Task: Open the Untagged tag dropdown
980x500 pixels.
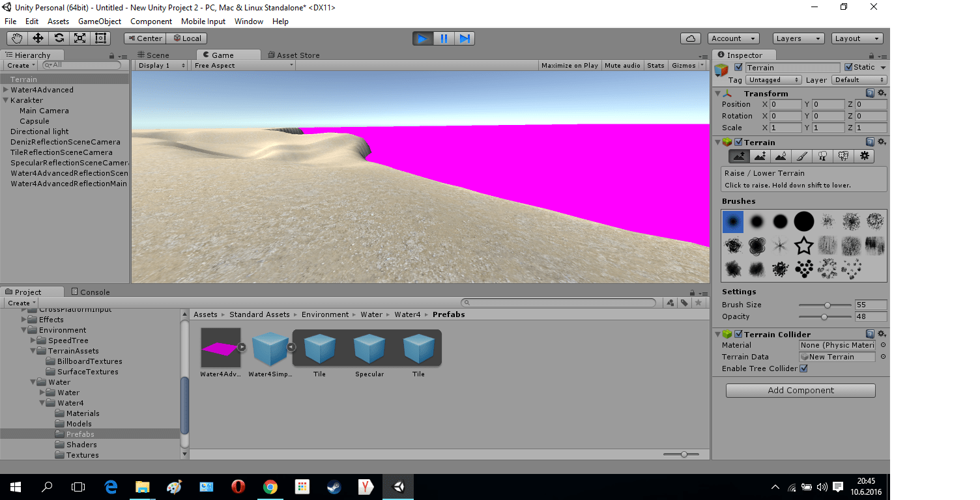Action: pyautogui.click(x=773, y=79)
